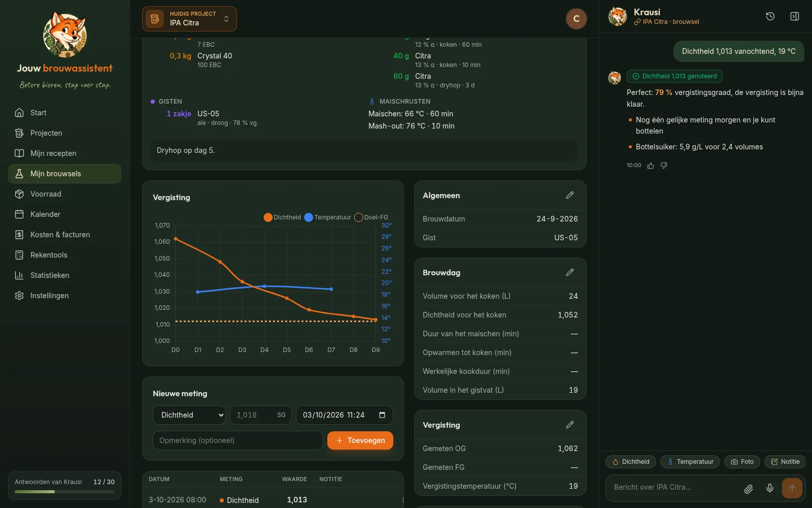Click the Foto quick action chip
This screenshot has width=812, height=508.
(742, 462)
